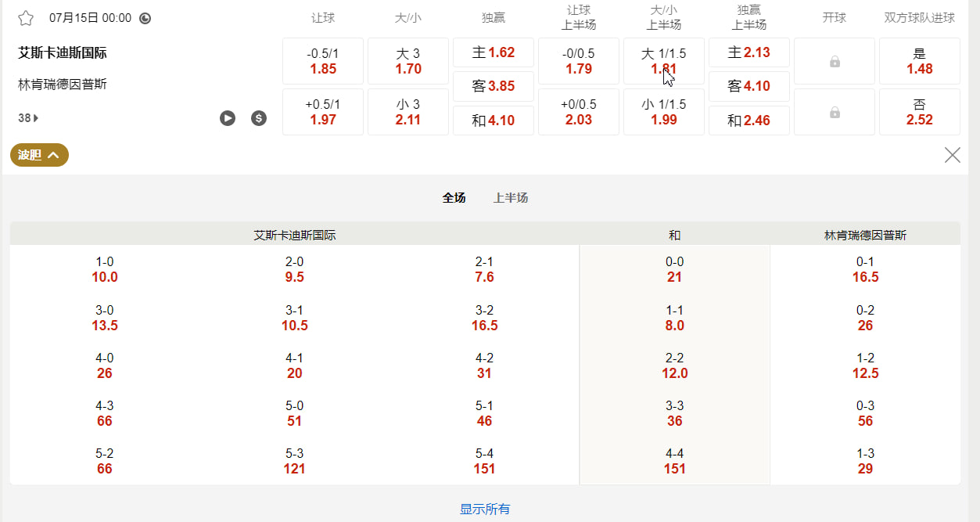Choose first half 客 at 4.10

click(749, 86)
